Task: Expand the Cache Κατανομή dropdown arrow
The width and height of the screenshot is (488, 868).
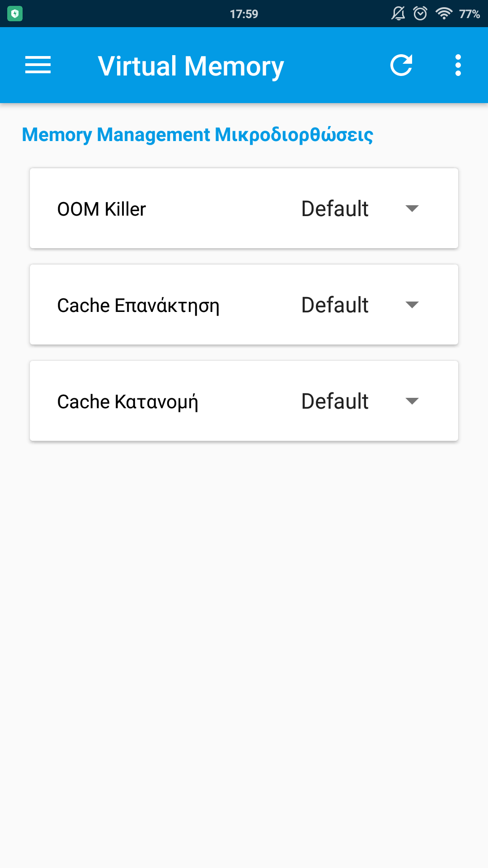Action: click(x=412, y=401)
